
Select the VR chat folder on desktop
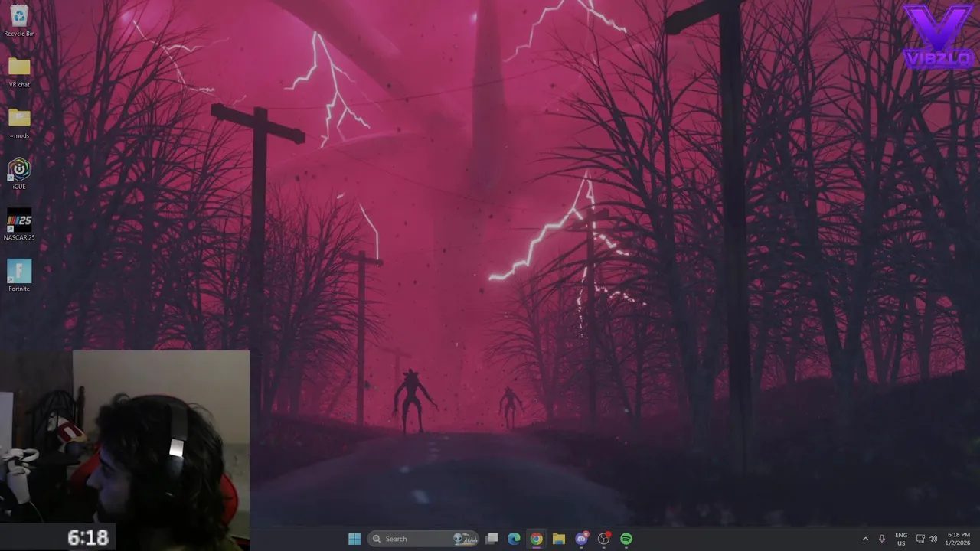click(19, 73)
